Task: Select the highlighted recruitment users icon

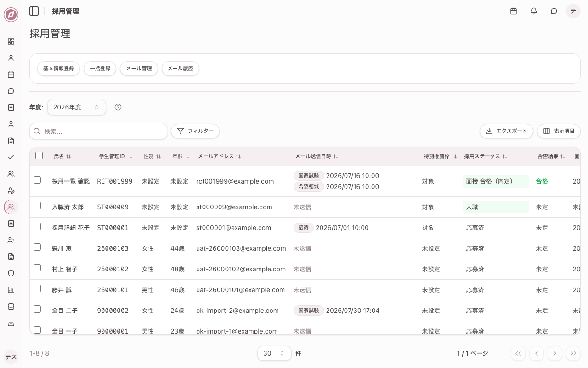Action: tap(11, 207)
